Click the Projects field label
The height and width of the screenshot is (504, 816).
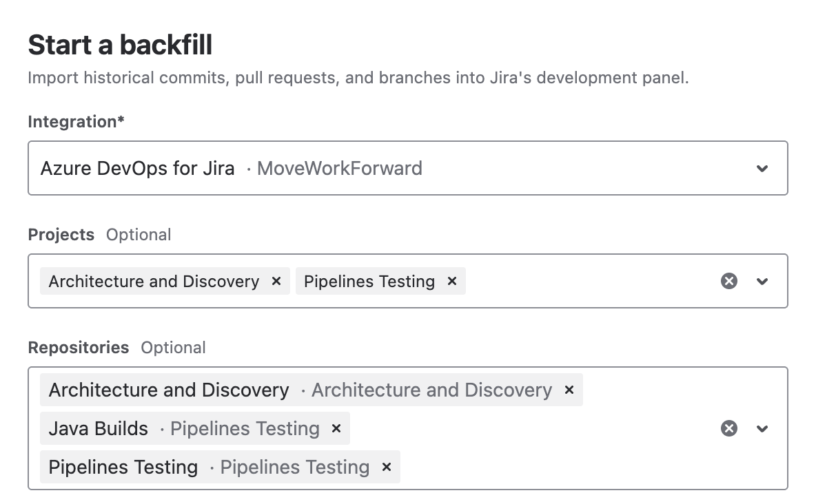pyautogui.click(x=61, y=235)
